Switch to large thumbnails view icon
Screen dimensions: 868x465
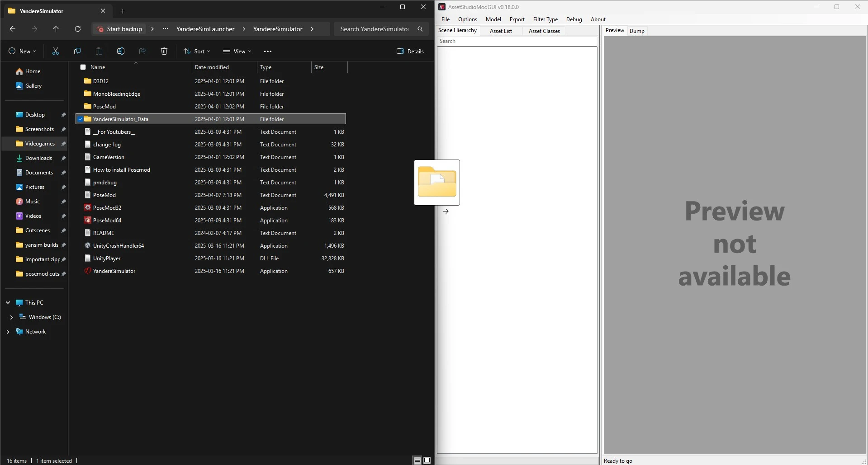[427, 460]
